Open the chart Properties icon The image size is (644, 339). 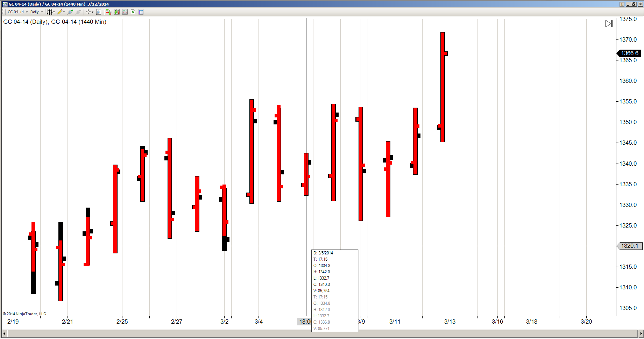pos(141,12)
